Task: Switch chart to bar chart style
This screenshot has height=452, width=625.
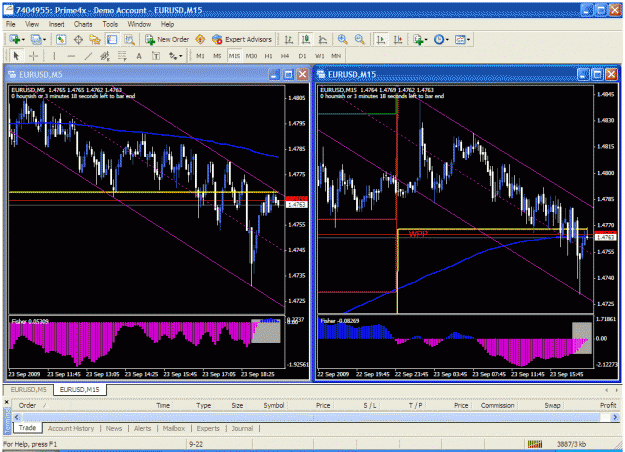Action: pyautogui.click(x=289, y=39)
